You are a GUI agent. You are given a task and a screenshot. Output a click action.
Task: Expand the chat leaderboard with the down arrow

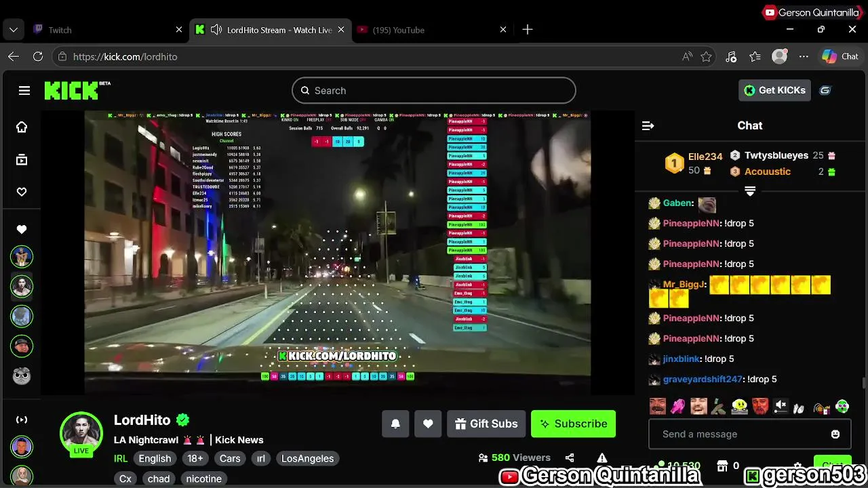point(750,192)
